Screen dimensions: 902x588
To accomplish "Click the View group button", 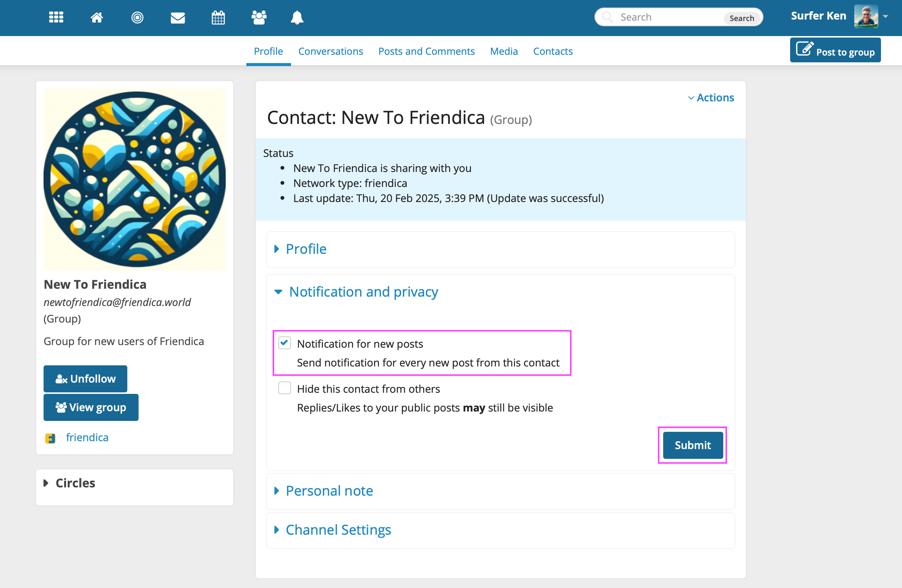I will tap(91, 407).
